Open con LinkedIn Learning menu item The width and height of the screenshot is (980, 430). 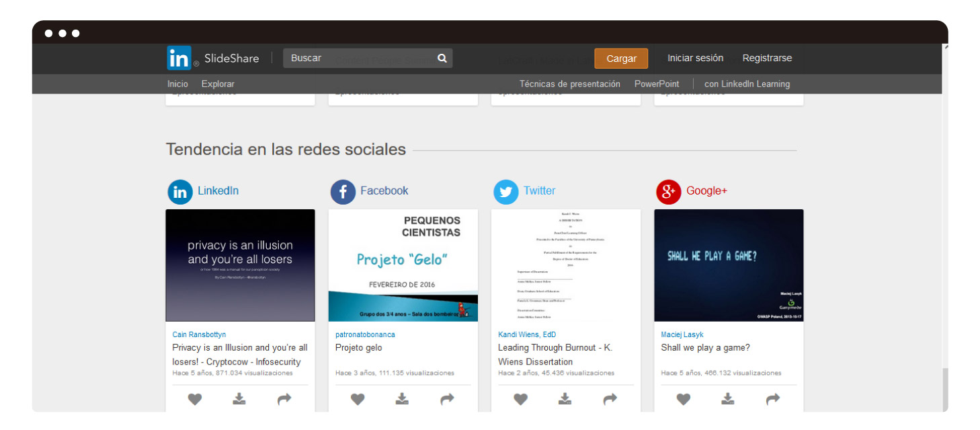pos(747,84)
